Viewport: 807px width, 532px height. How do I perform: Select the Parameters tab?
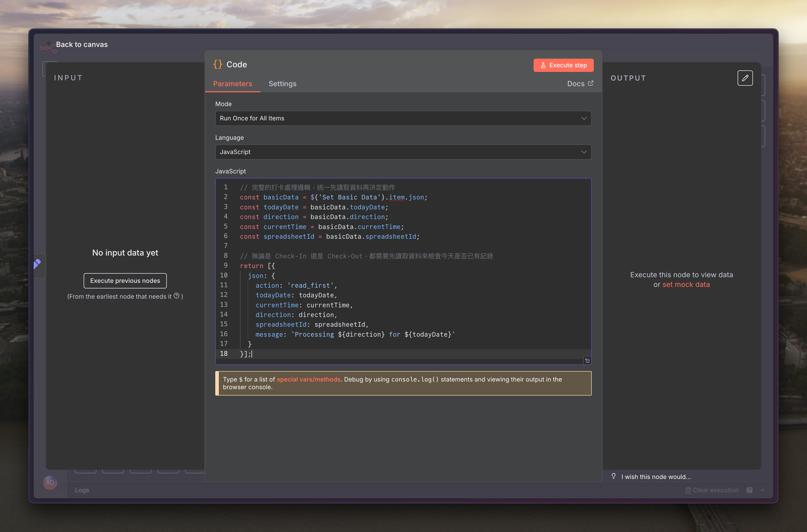click(232, 84)
